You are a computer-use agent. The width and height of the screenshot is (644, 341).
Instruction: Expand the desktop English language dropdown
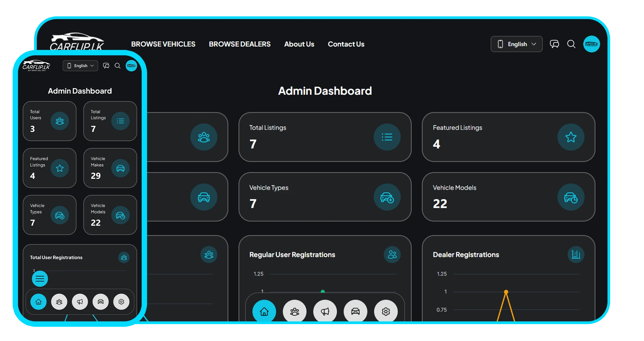coord(517,44)
